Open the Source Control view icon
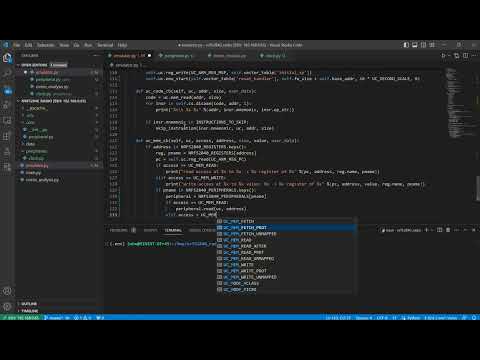Screen dimensions: 480x360 click(7, 90)
